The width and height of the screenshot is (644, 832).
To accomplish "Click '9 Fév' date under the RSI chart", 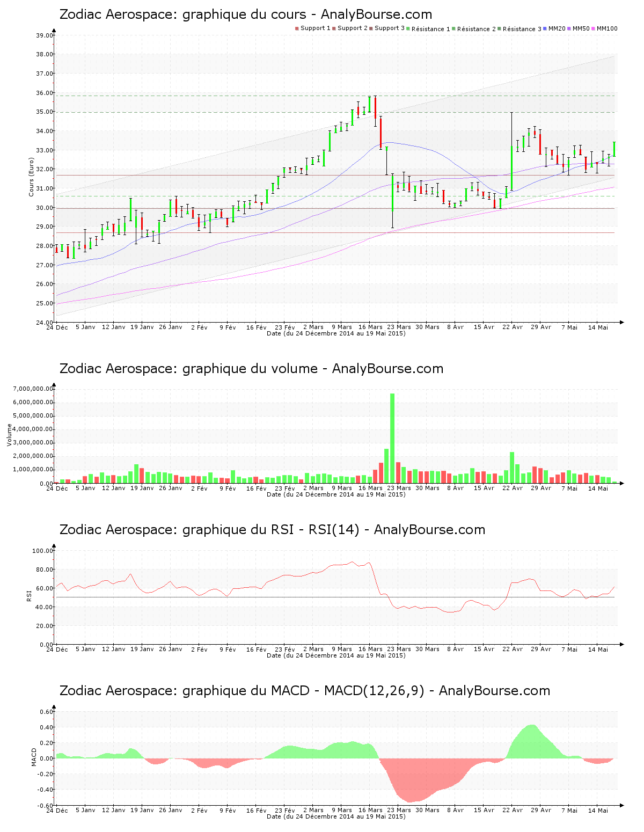I will (x=228, y=649).
